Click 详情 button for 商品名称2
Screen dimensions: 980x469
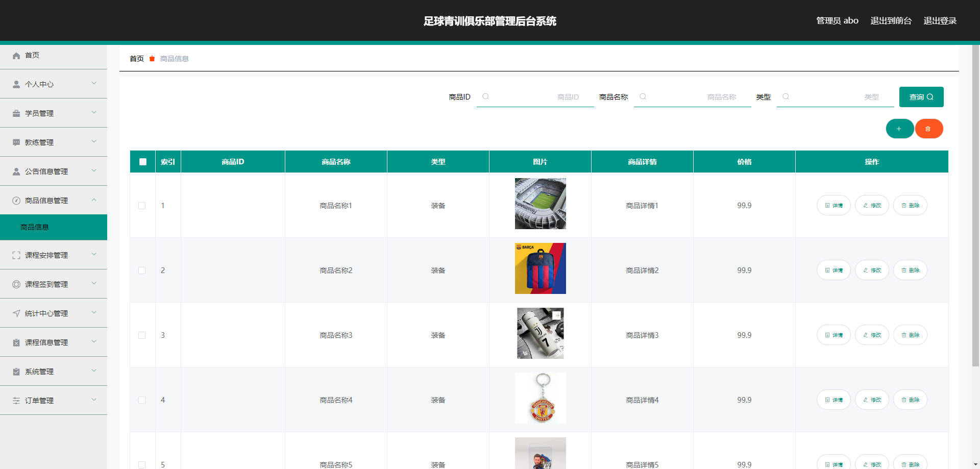[834, 270]
